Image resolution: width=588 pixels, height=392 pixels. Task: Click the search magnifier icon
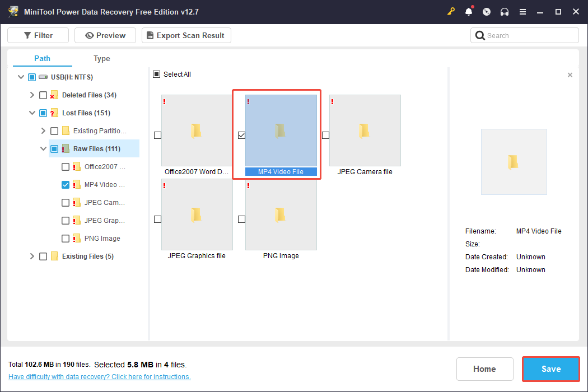pyautogui.click(x=479, y=35)
